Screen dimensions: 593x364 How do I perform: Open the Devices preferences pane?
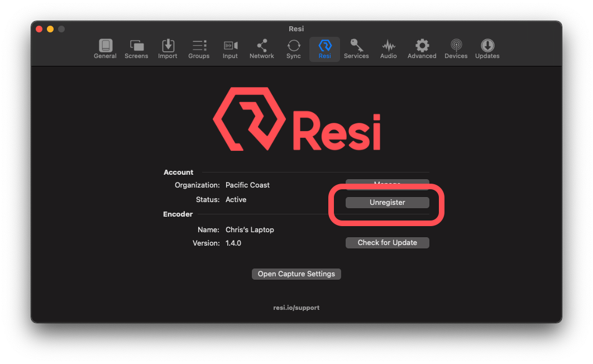tap(456, 49)
